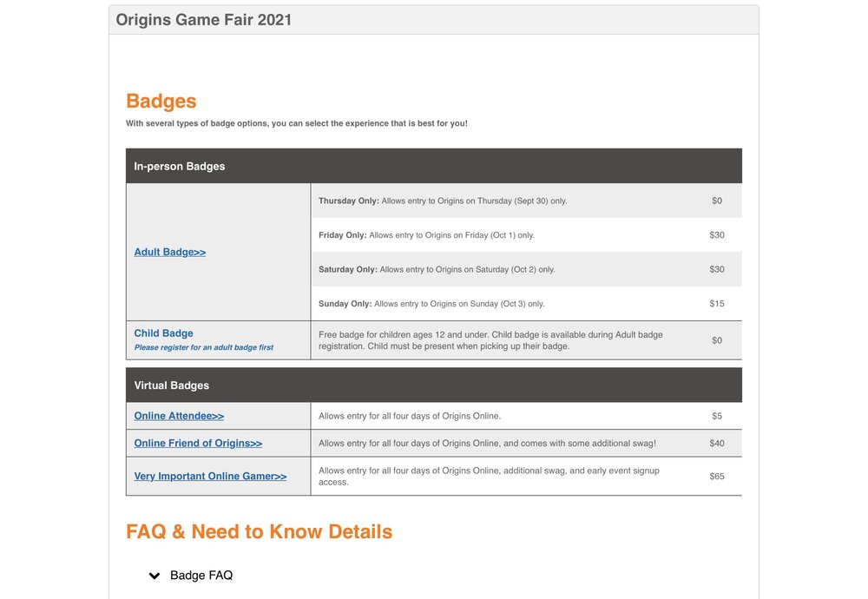Click the Online Attendee description text

click(410, 416)
